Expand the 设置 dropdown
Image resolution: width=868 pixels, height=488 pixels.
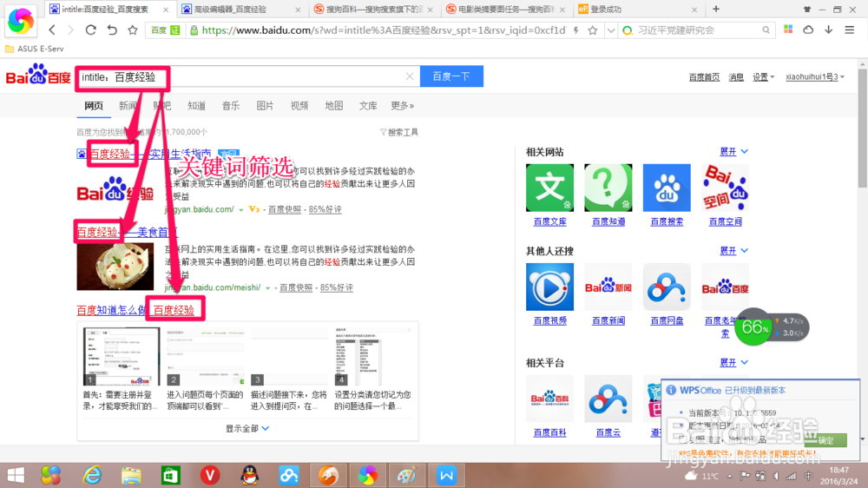point(763,77)
